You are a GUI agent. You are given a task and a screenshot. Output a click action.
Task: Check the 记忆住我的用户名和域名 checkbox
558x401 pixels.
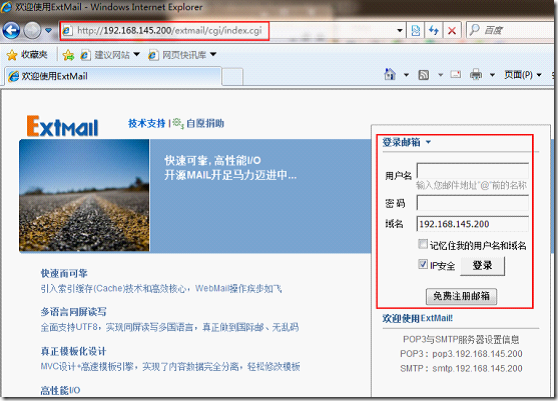[x=423, y=244]
